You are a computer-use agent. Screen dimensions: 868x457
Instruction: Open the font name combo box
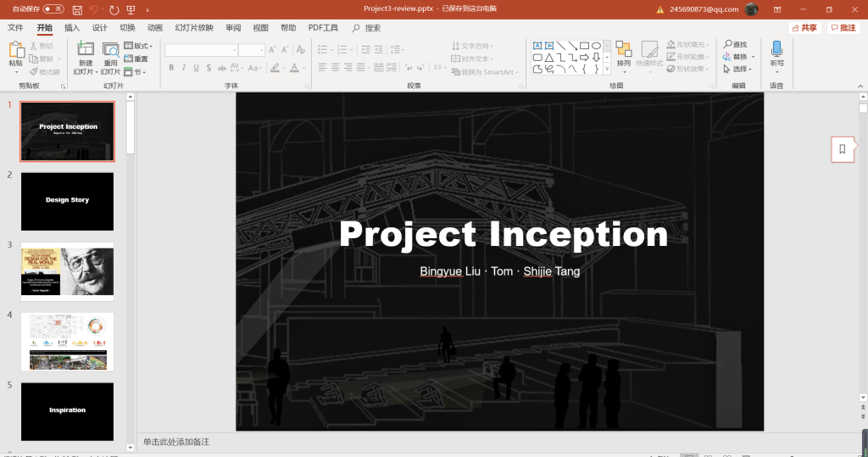tap(201, 50)
